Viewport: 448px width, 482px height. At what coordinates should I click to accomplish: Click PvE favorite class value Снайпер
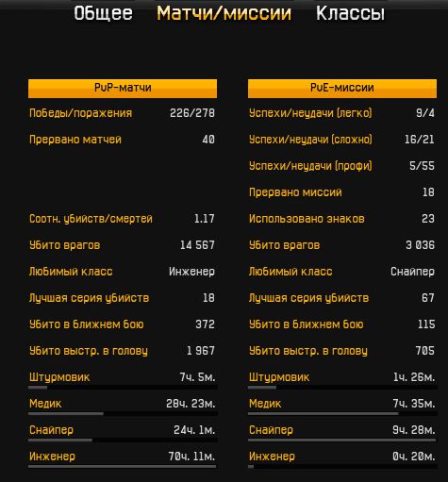click(x=413, y=272)
